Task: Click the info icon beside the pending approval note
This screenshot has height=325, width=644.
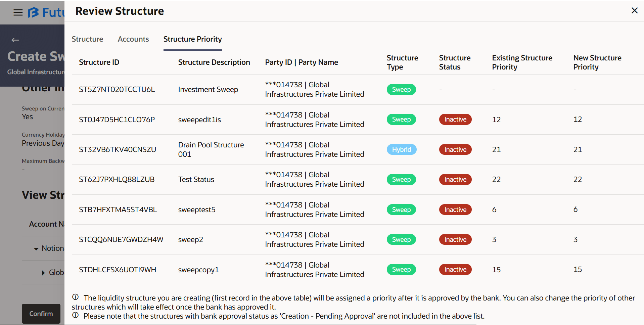Action: click(x=75, y=315)
